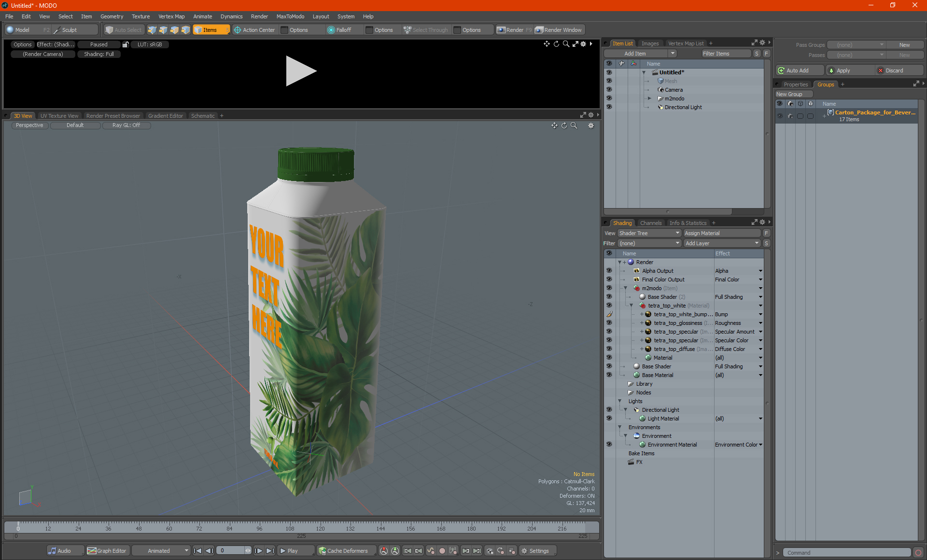
Task: Switch to the UV Texture View tab
Action: 59,116
